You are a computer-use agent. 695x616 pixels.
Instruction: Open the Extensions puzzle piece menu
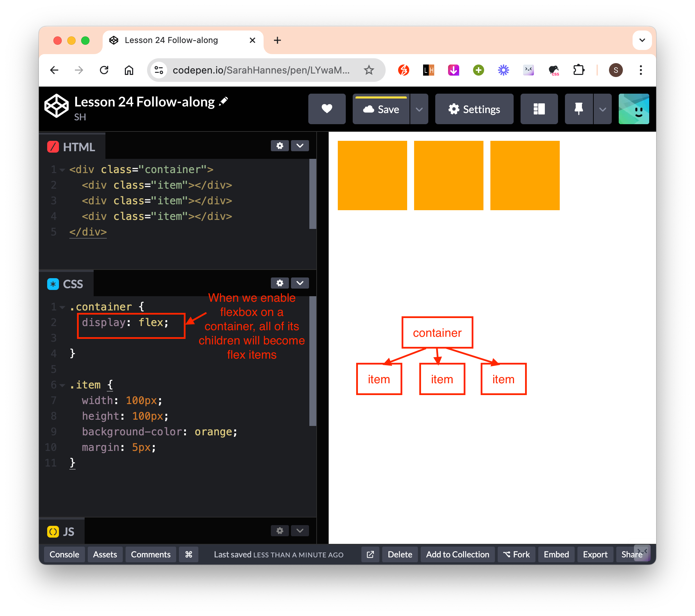(x=578, y=70)
